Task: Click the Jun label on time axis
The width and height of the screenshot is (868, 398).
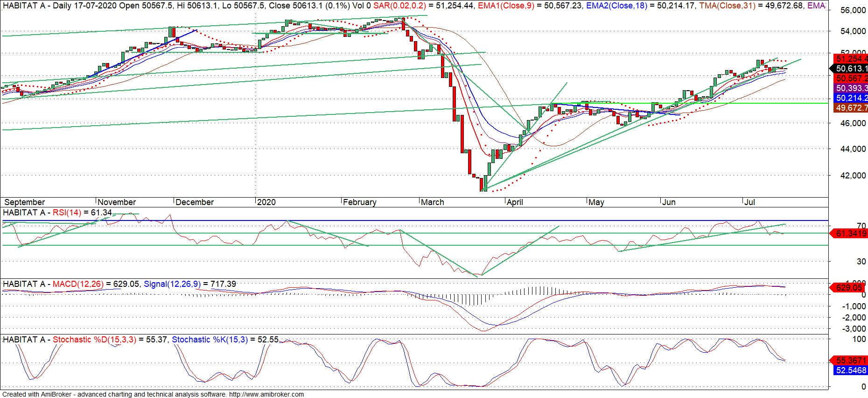Action: coord(669,202)
